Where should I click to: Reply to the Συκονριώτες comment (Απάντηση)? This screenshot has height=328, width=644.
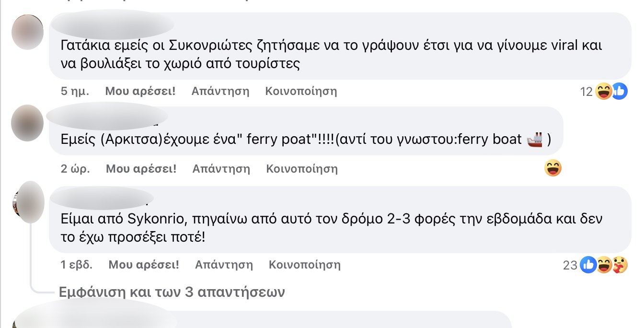coord(220,91)
